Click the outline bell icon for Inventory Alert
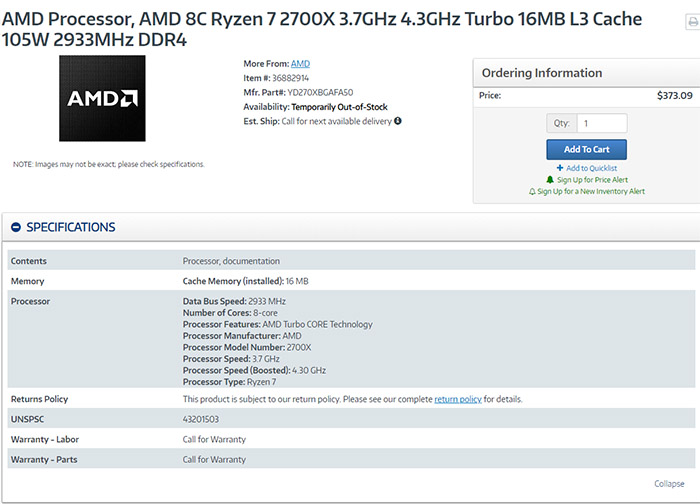 [x=532, y=192]
